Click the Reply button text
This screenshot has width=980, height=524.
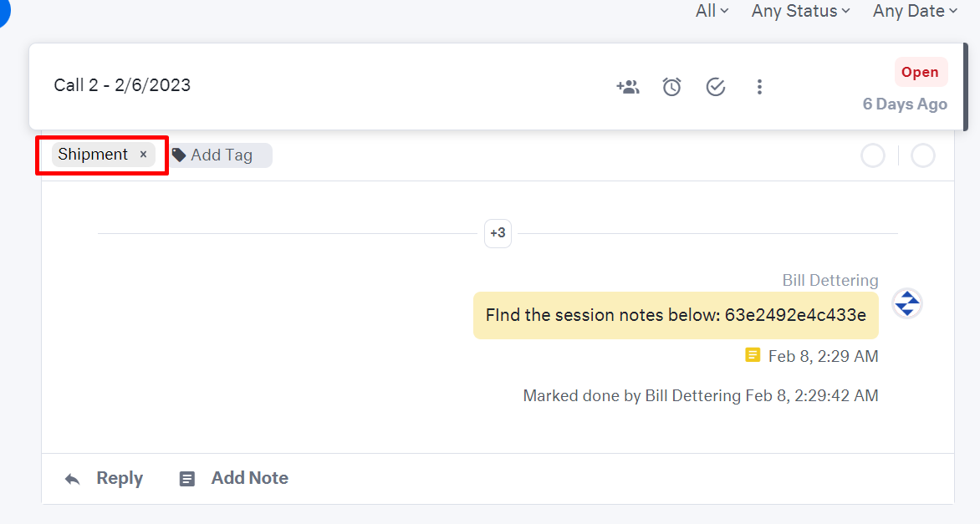[x=120, y=478]
